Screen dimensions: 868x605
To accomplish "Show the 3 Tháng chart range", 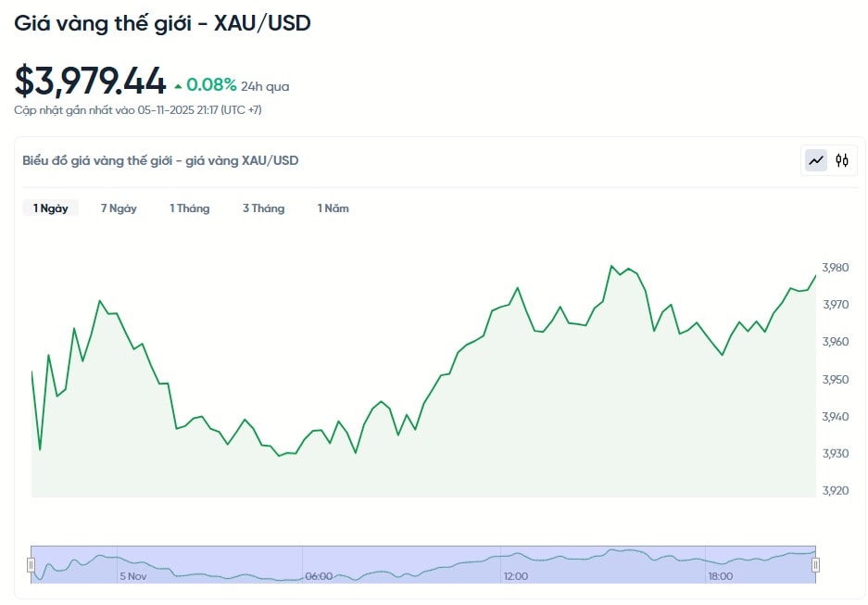I will [x=263, y=208].
